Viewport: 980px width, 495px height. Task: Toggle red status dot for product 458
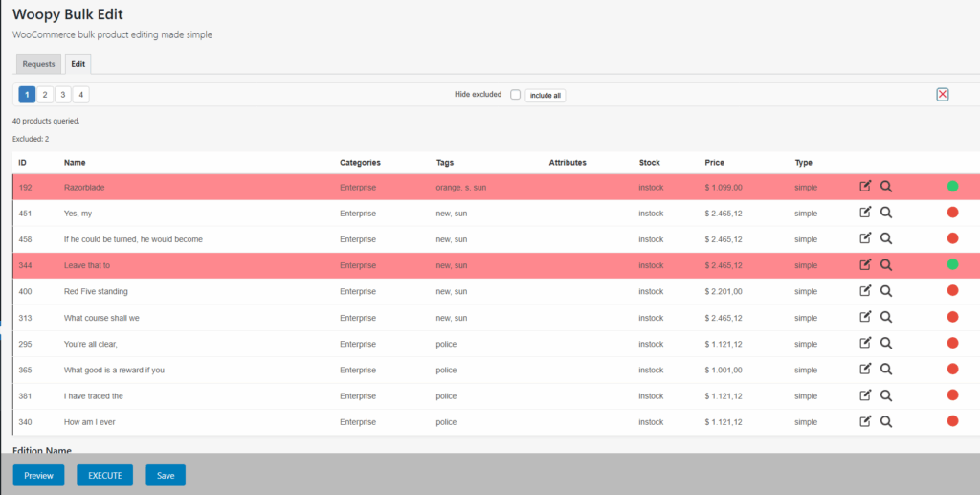952,238
